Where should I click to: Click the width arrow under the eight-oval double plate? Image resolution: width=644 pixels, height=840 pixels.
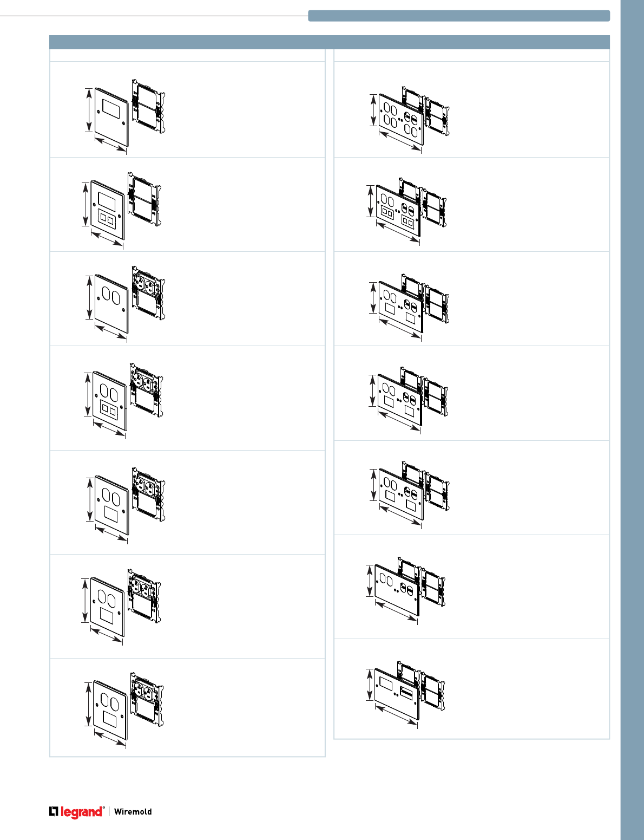tap(401, 140)
